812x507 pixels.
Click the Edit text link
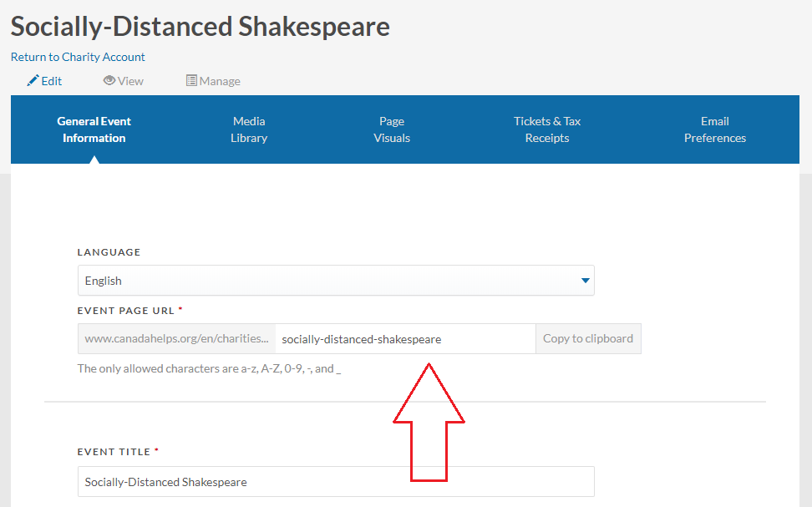pyautogui.click(x=52, y=81)
